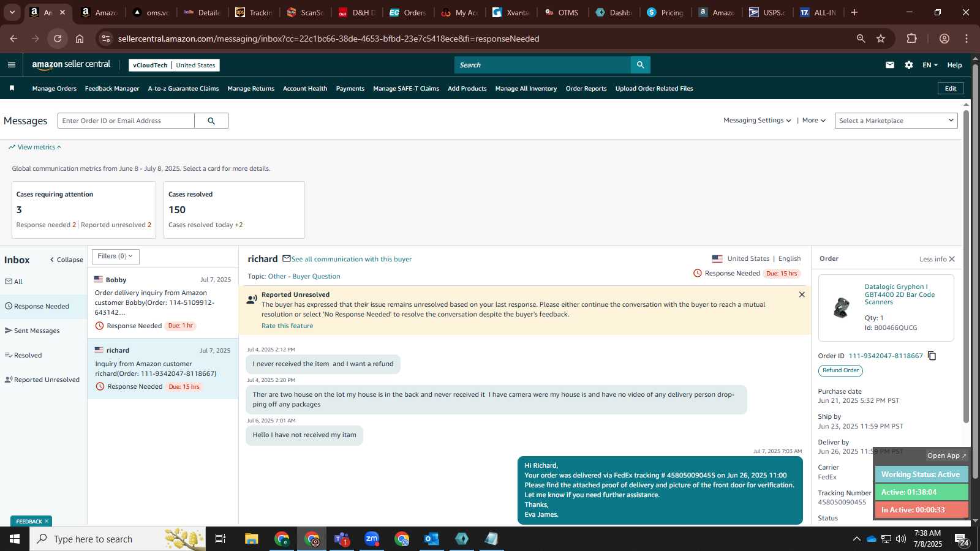Expand the Filters (0) dropdown
Viewport: 980px width, 551px height.
click(116, 257)
